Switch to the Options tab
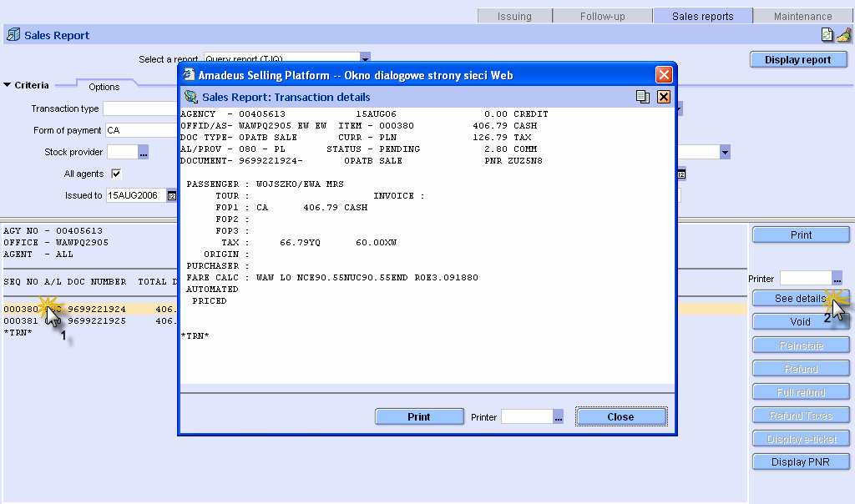 point(104,87)
